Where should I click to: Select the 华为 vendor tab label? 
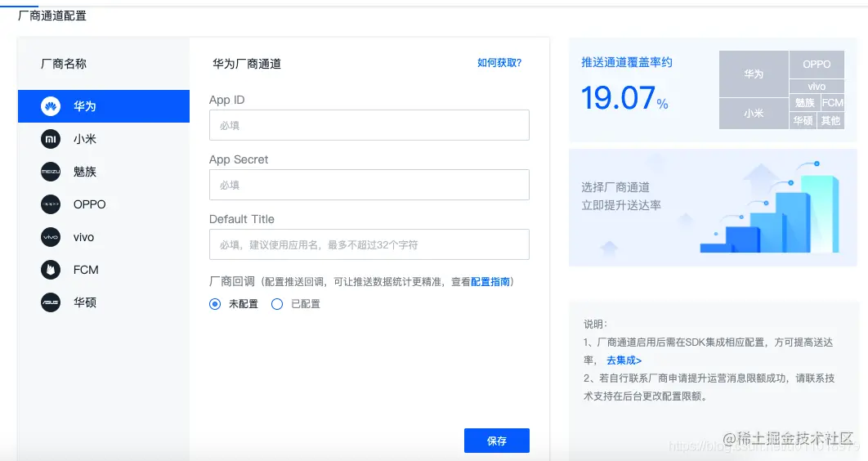85,106
